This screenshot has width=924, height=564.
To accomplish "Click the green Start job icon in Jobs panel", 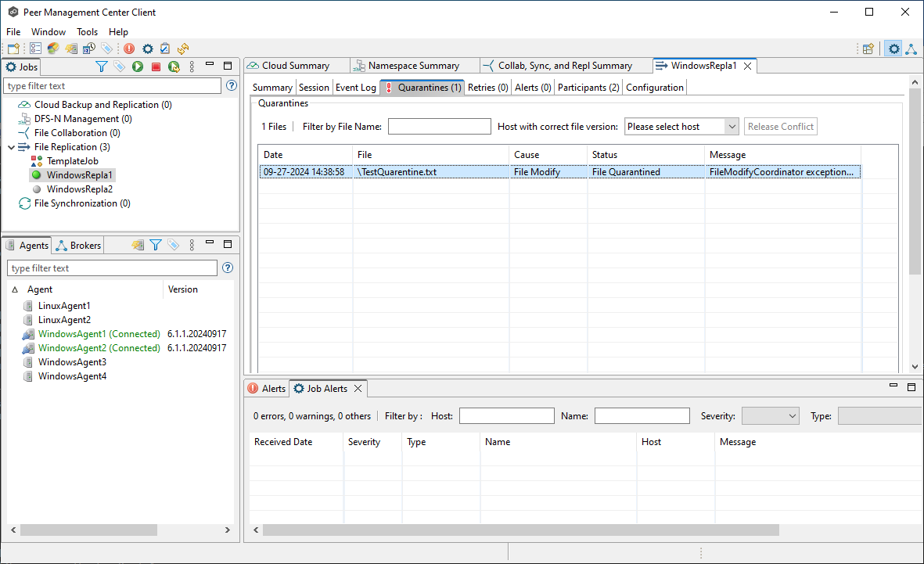I will coord(138,67).
